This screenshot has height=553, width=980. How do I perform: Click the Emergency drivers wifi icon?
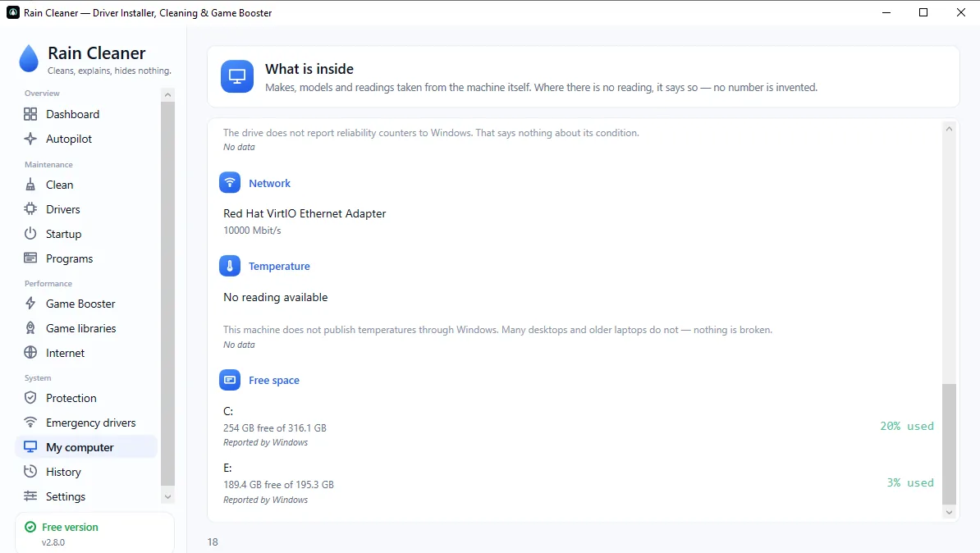[x=30, y=423]
